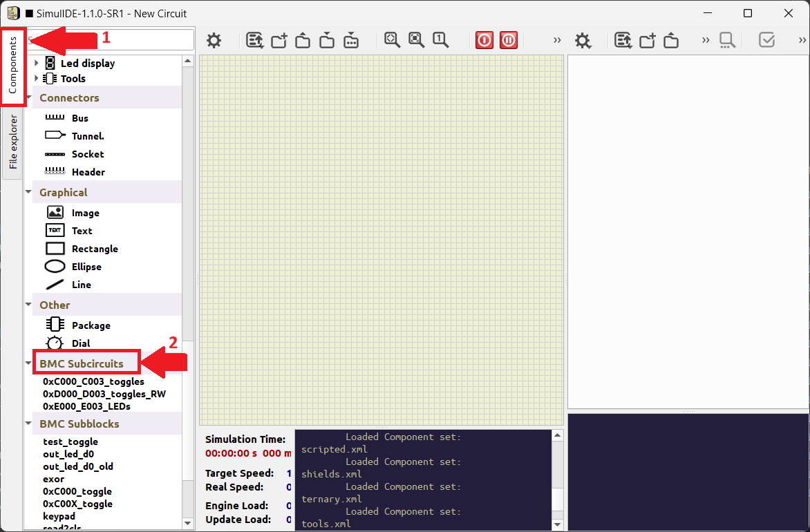Collapse the Graphical section
This screenshot has width=810, height=532.
28,192
